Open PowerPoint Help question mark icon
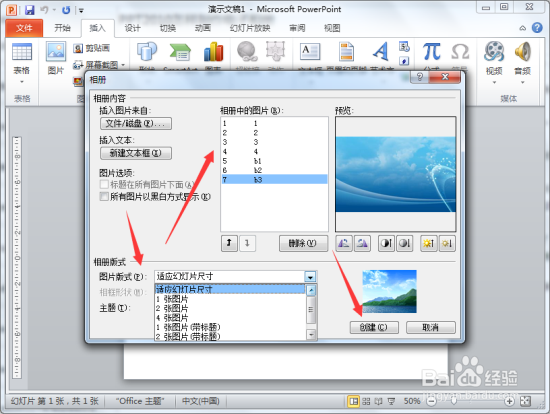This screenshot has height=414, width=550. (x=537, y=28)
